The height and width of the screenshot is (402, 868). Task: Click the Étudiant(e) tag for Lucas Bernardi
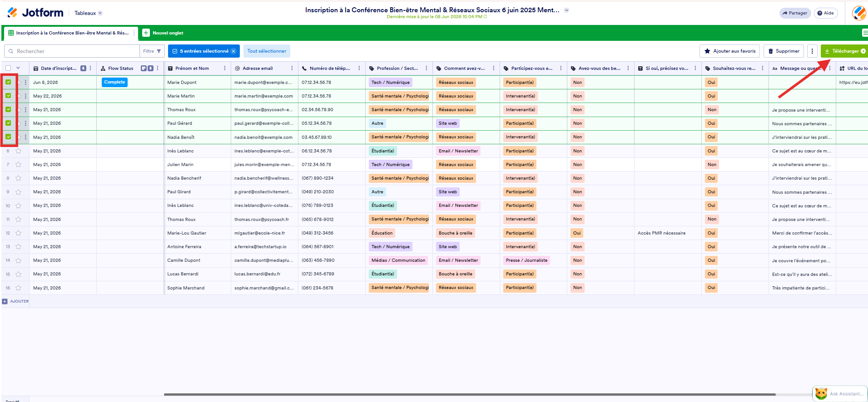click(383, 274)
